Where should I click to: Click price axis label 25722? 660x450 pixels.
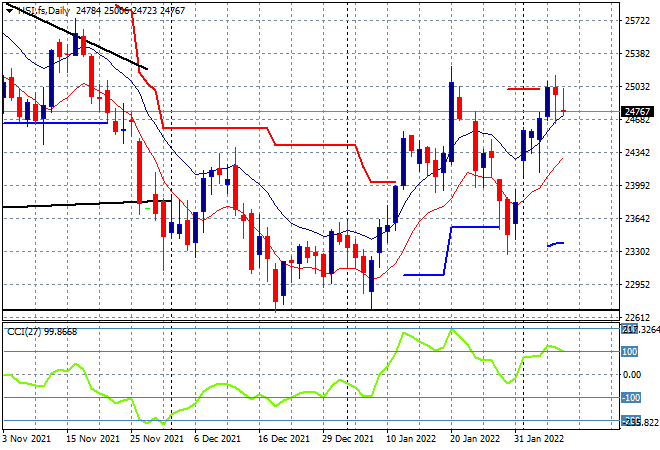click(x=638, y=21)
